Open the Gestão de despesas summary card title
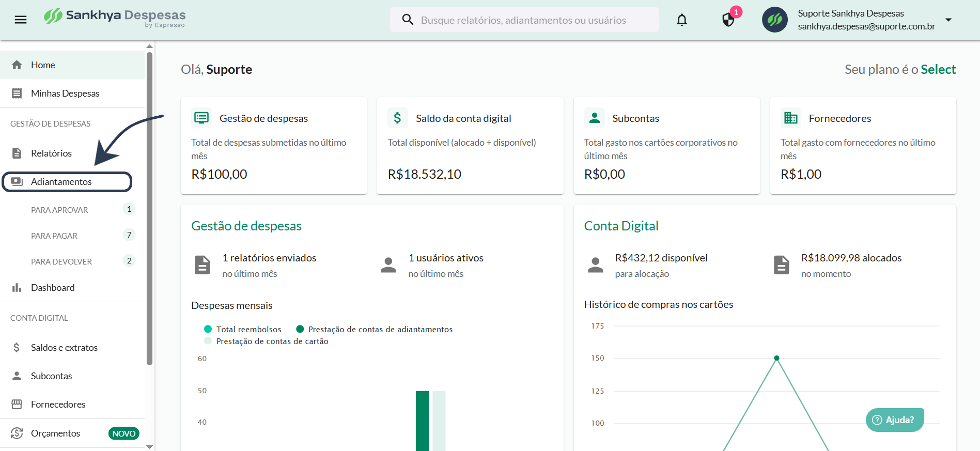The height and width of the screenshot is (451, 980). 263,118
